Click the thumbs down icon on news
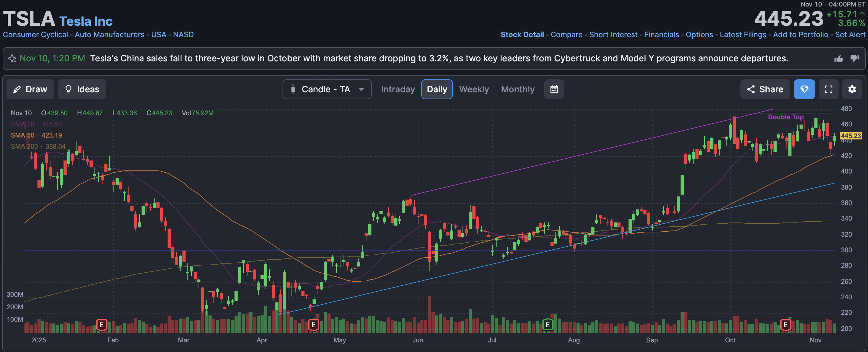 click(x=854, y=58)
